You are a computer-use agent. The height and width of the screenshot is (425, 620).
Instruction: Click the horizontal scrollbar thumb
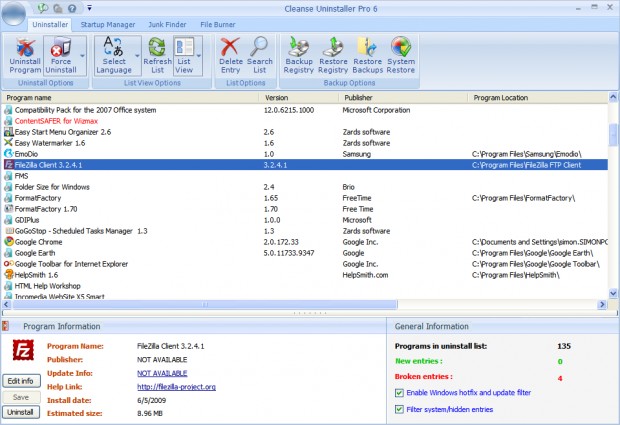click(x=205, y=304)
